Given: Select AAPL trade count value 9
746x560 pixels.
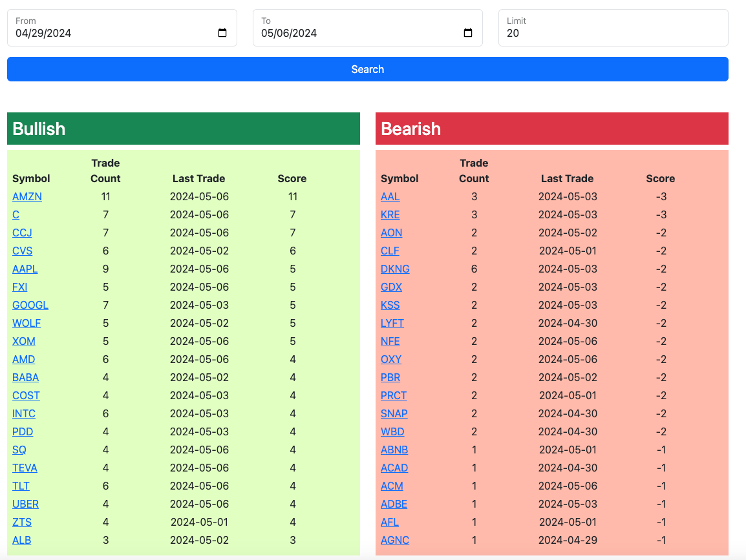Looking at the screenshot, I should (105, 269).
